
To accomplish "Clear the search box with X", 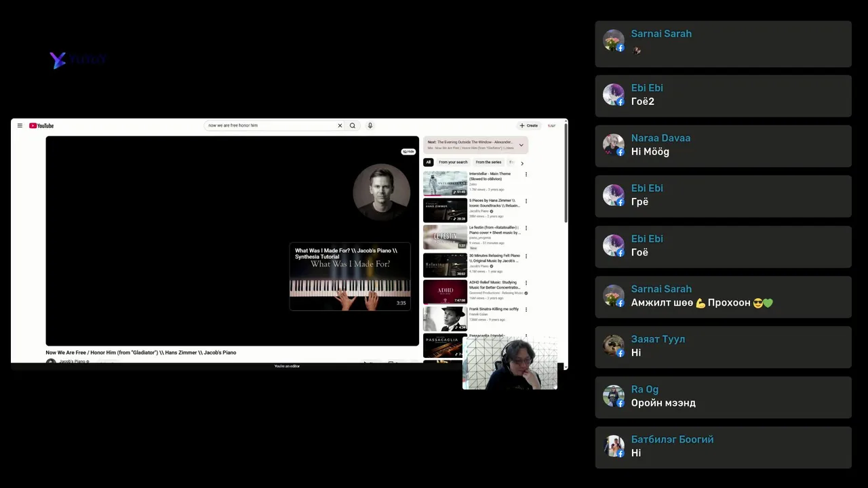I will [x=340, y=125].
